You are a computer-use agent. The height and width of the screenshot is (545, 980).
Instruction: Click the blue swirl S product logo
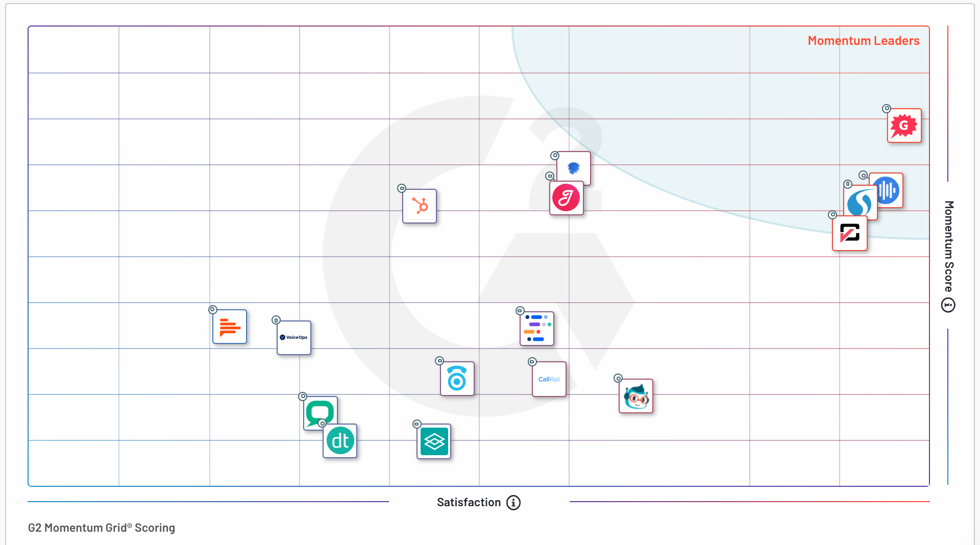pos(860,203)
